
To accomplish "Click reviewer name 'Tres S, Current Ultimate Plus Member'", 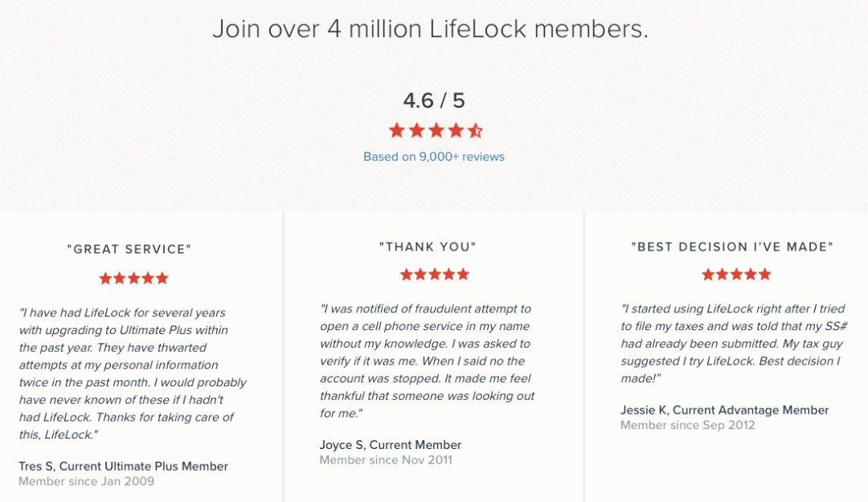I will tap(123, 466).
